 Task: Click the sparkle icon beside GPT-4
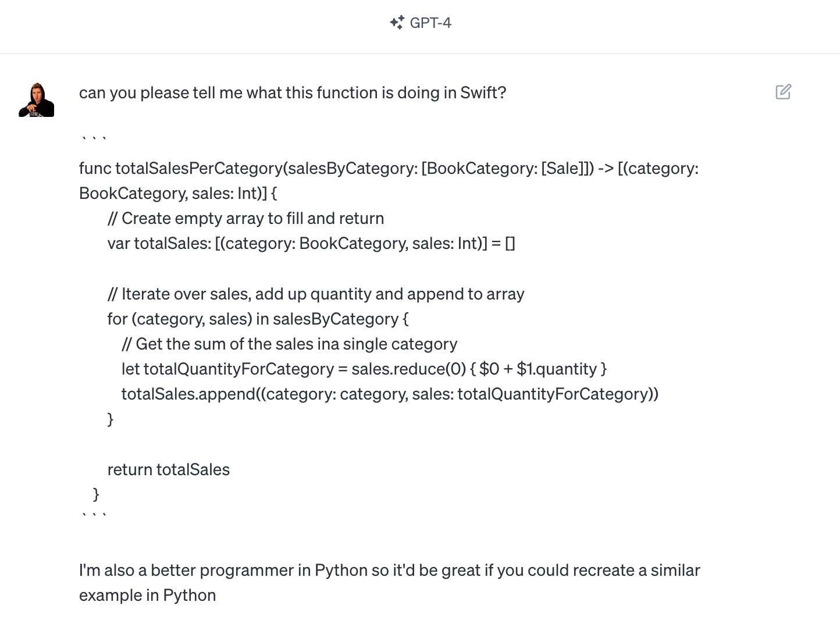coord(397,23)
